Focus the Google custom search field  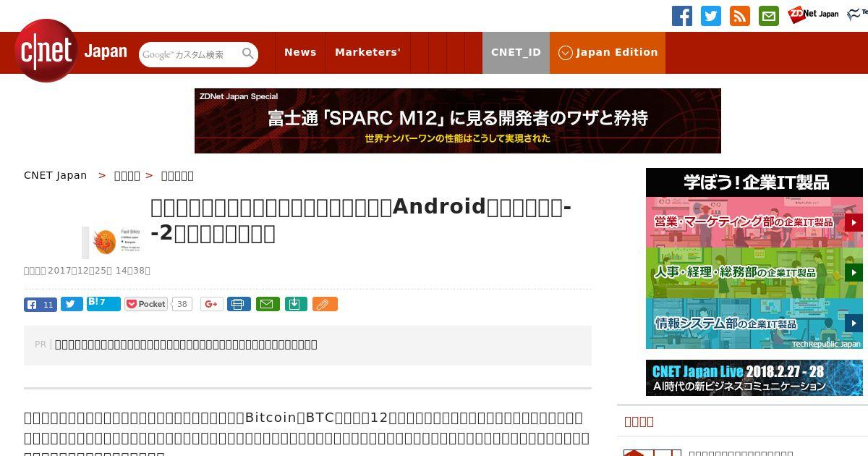click(x=190, y=54)
